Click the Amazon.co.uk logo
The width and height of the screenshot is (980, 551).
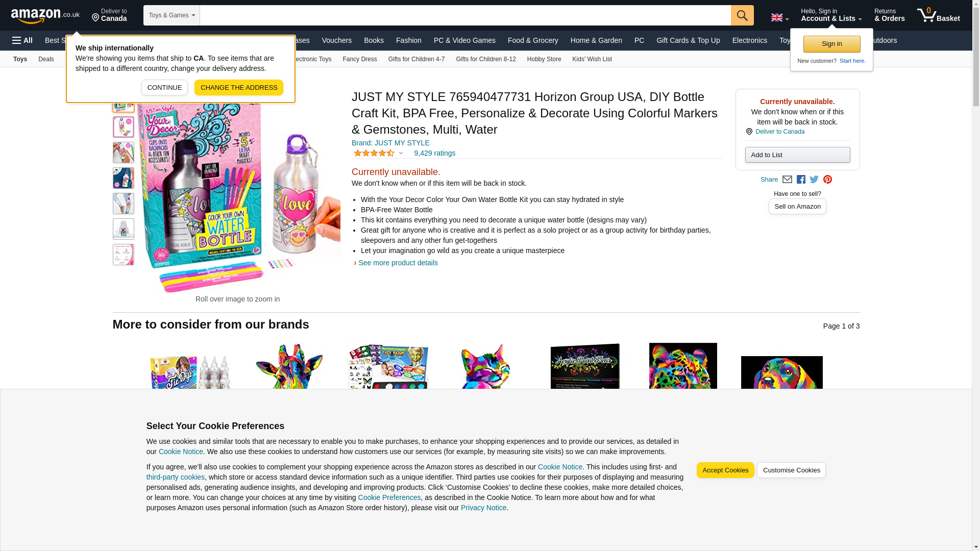(x=45, y=15)
